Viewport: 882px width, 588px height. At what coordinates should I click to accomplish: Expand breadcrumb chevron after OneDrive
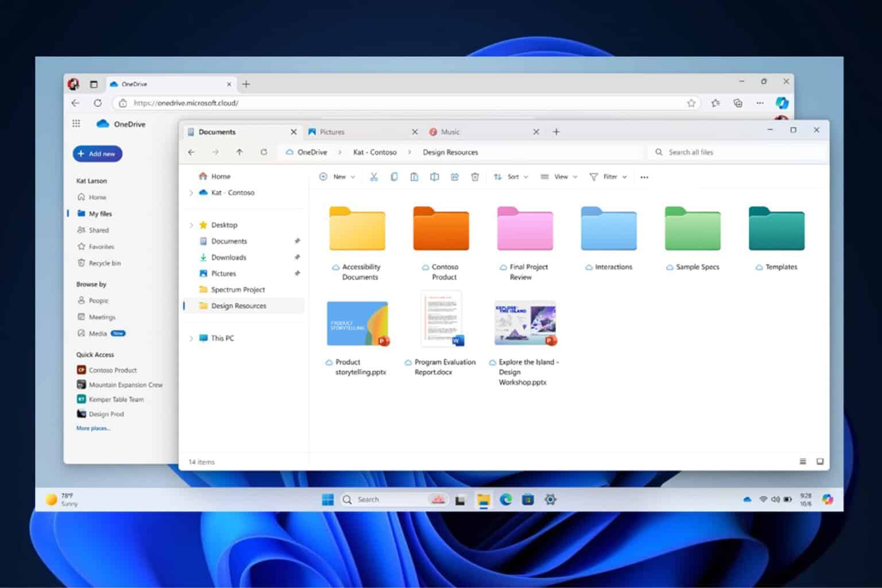[340, 152]
